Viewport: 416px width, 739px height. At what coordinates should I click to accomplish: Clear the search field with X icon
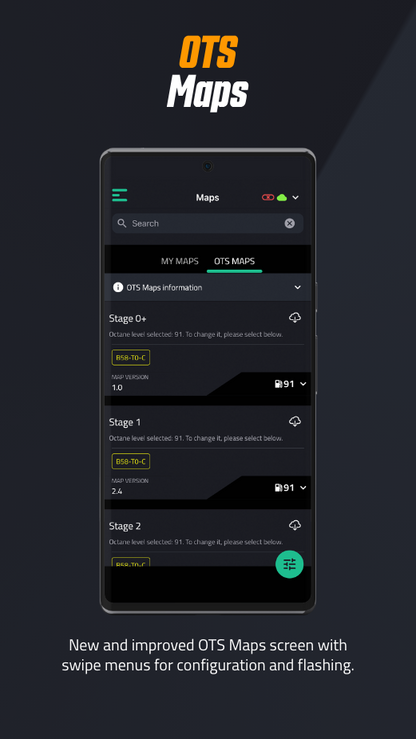click(x=290, y=223)
